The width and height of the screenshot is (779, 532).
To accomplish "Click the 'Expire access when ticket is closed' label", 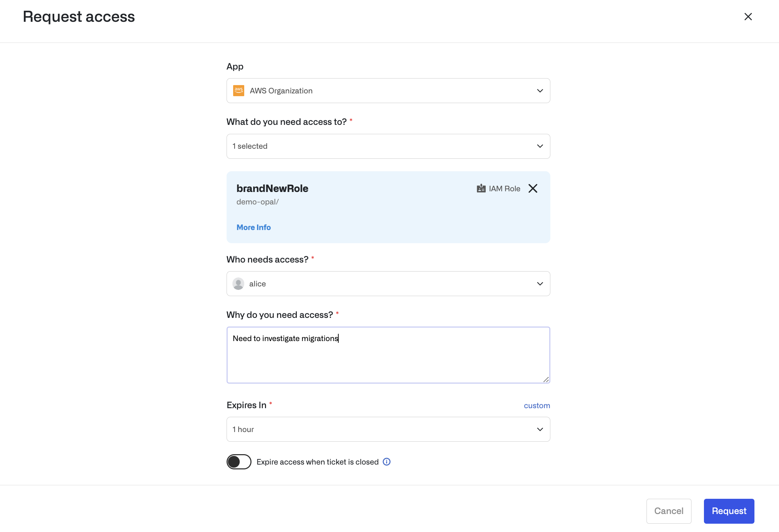I will click(318, 462).
